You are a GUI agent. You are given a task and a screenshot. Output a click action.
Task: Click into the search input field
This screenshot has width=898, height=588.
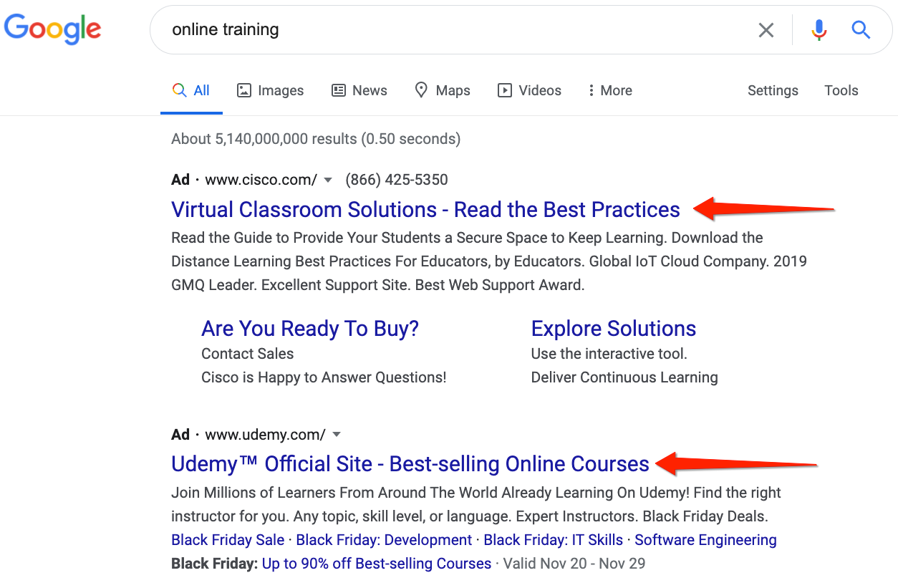click(x=458, y=30)
